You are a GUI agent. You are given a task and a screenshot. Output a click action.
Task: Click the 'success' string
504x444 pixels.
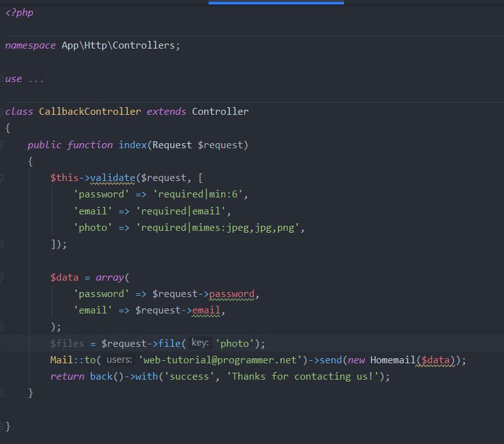pos(189,377)
